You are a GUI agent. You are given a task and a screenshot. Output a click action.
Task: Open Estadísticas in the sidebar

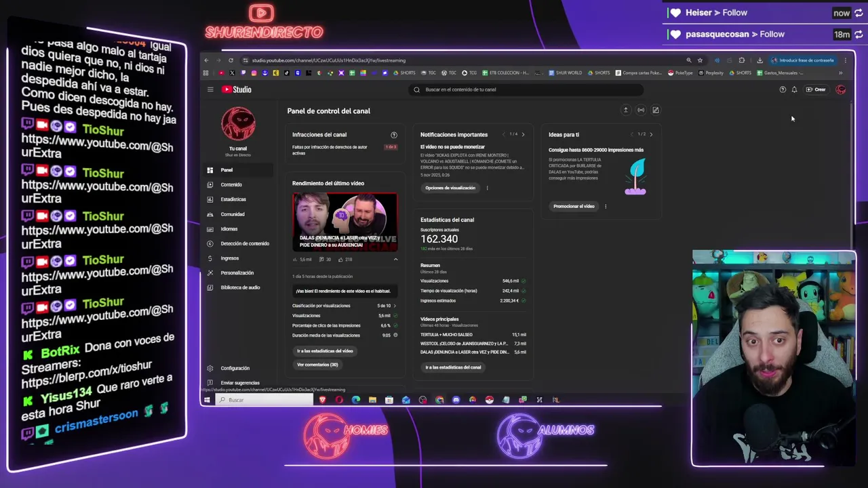239,199
